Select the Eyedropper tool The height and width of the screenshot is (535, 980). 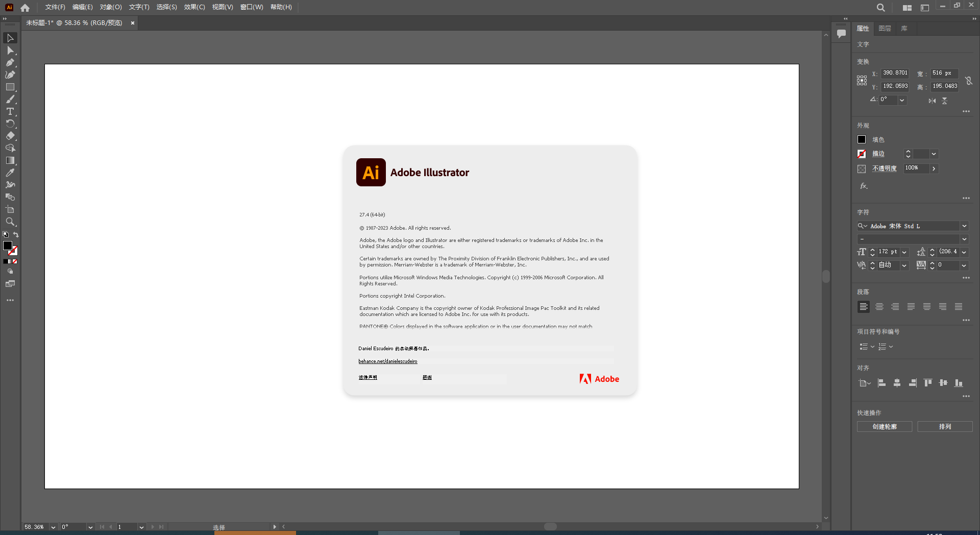[x=10, y=173]
